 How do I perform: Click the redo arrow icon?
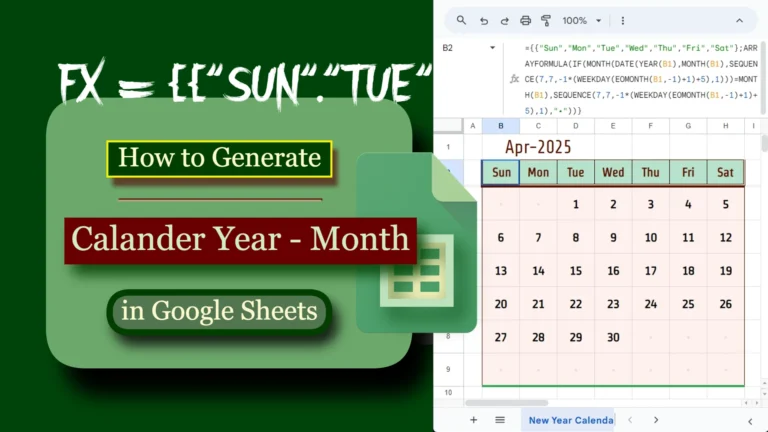pyautogui.click(x=504, y=21)
